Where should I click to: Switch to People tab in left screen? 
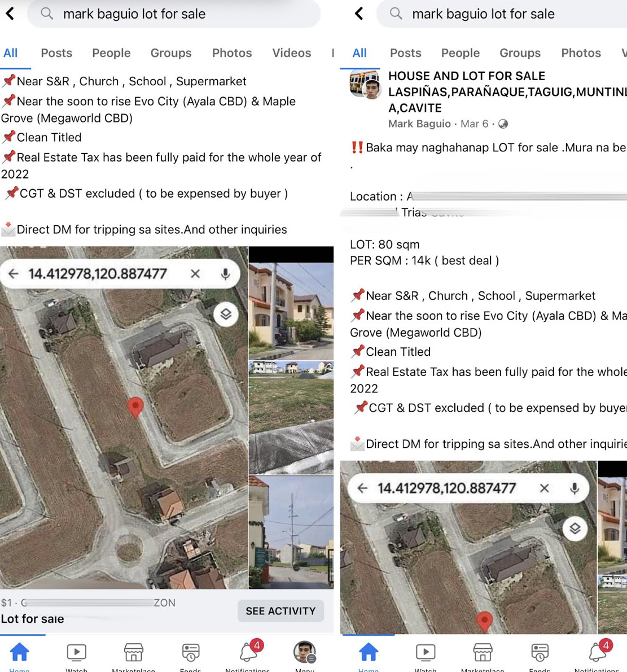click(111, 53)
